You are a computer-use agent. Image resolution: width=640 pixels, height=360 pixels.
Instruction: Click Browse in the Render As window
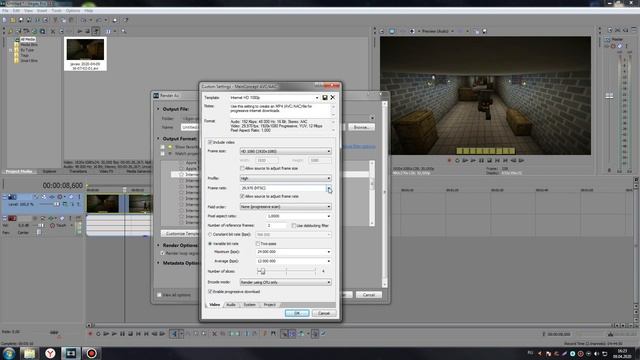pyautogui.click(x=361, y=127)
